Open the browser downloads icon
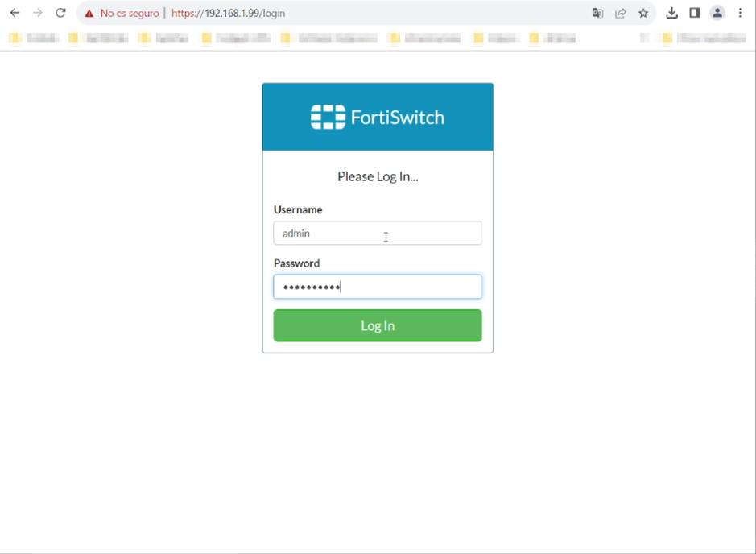Image resolution: width=756 pixels, height=554 pixels. tap(671, 13)
